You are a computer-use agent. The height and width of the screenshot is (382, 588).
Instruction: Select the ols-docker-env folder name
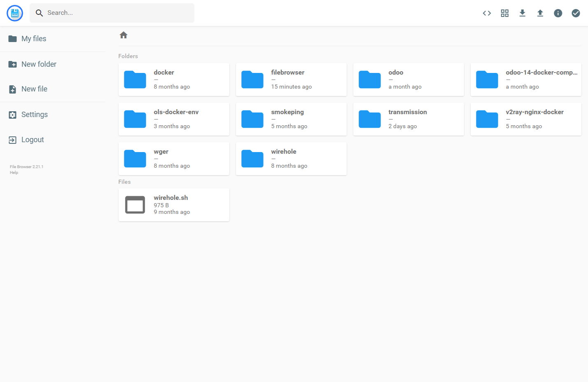(x=176, y=112)
